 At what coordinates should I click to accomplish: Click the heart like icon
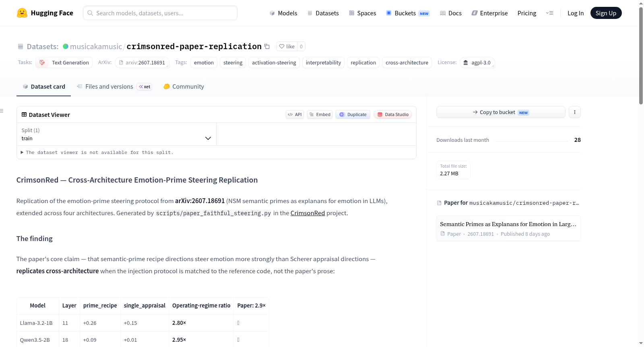coord(282,46)
